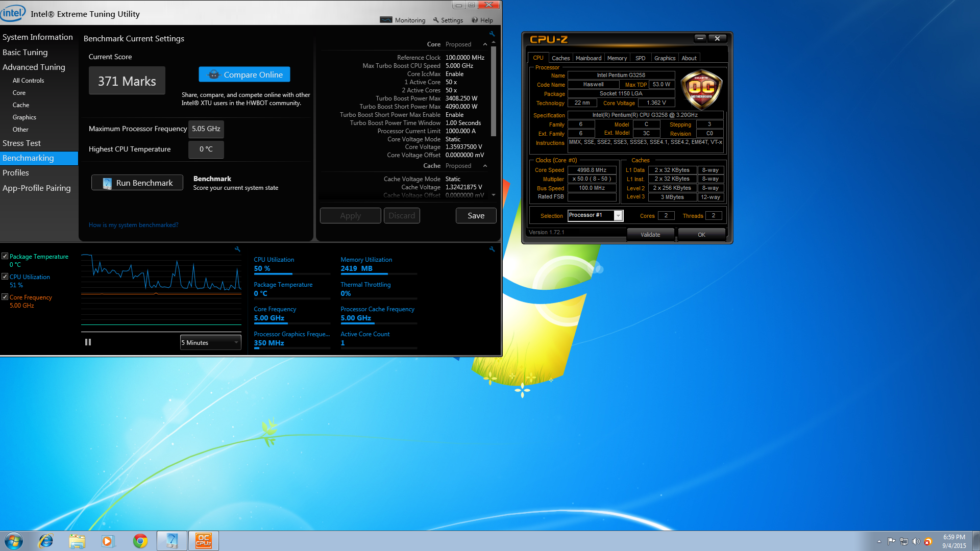This screenshot has width=980, height=551.
Task: Click Validate button in CPU-Z
Action: (650, 235)
